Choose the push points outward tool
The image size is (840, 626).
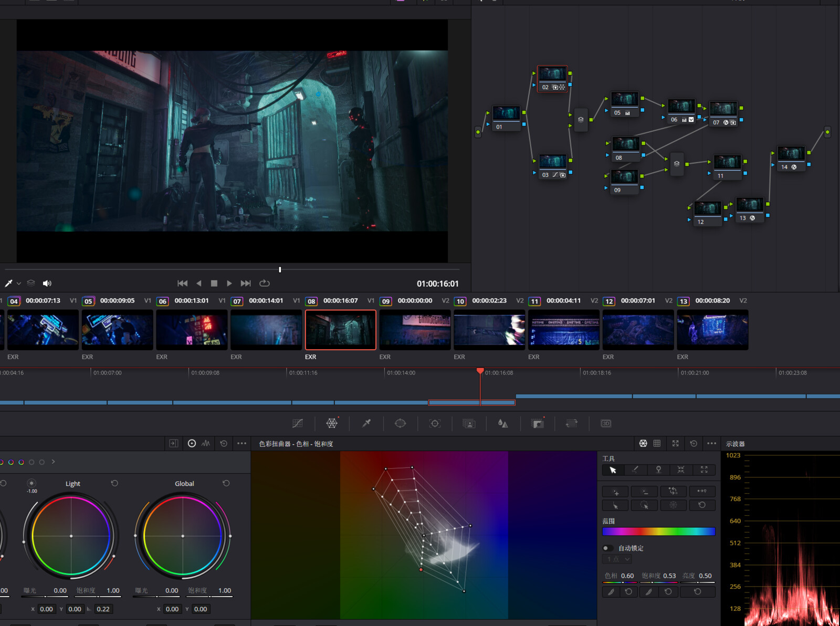pyautogui.click(x=704, y=470)
